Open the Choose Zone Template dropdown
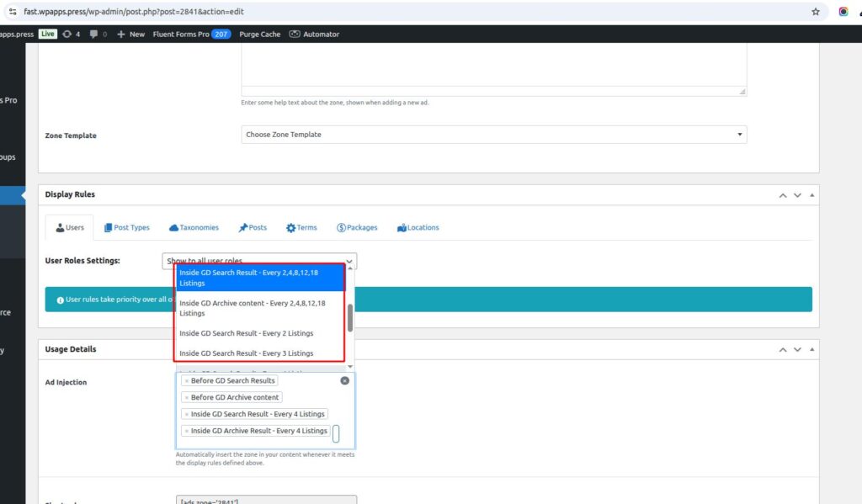Image resolution: width=862 pixels, height=504 pixels. [x=493, y=135]
